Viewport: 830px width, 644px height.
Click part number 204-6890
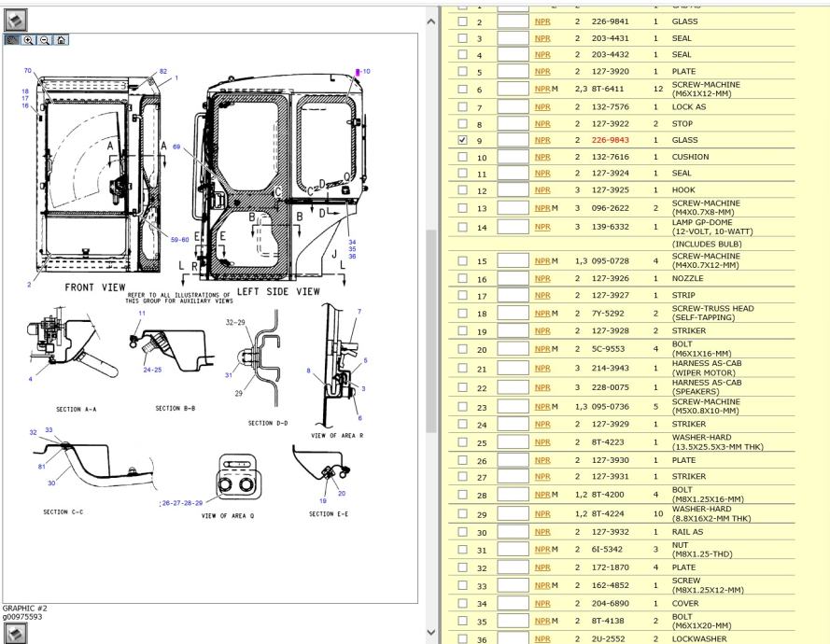pos(610,603)
